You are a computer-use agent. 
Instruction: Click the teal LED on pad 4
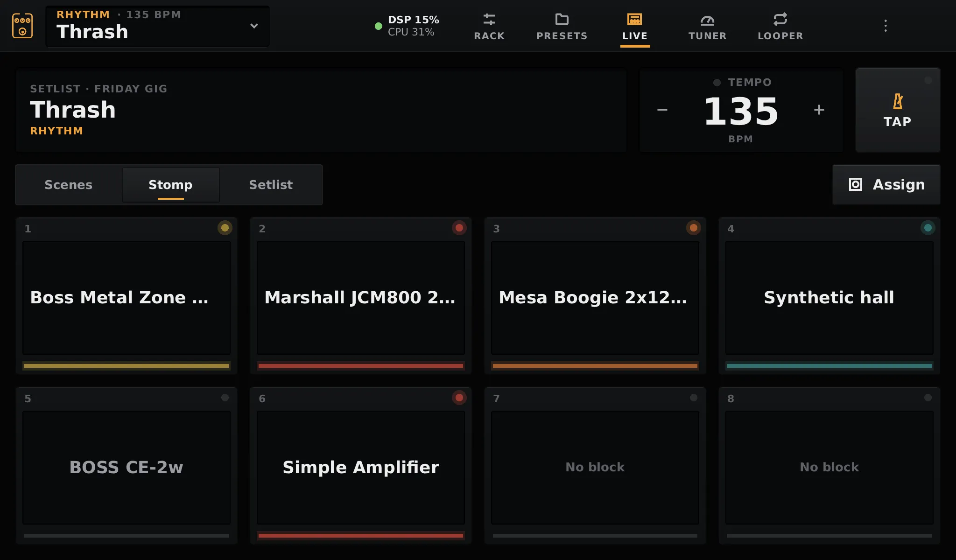click(928, 228)
